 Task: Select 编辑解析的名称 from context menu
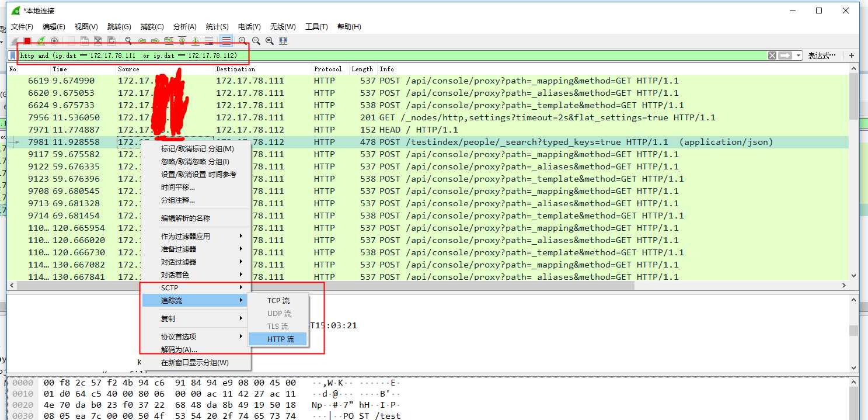pyautogui.click(x=197, y=218)
